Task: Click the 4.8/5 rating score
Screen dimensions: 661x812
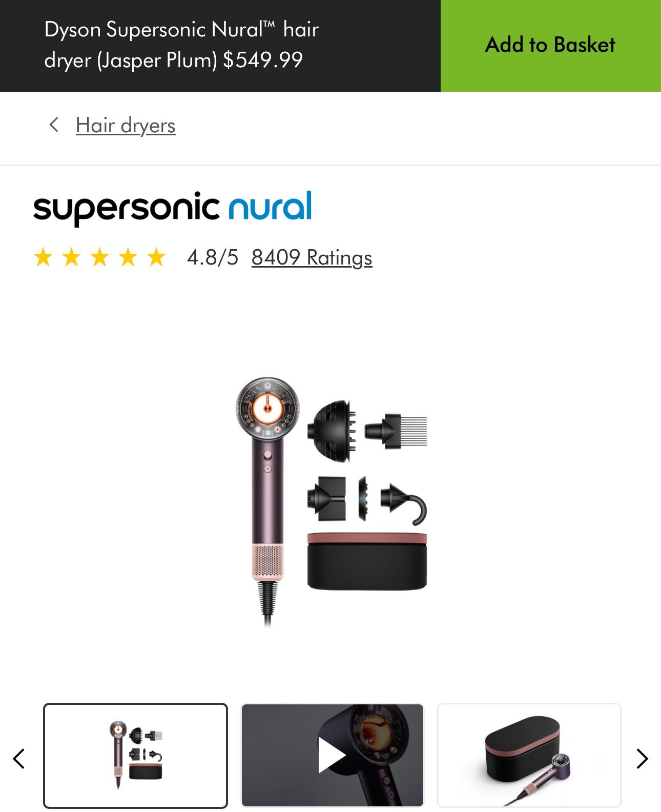Action: [213, 257]
